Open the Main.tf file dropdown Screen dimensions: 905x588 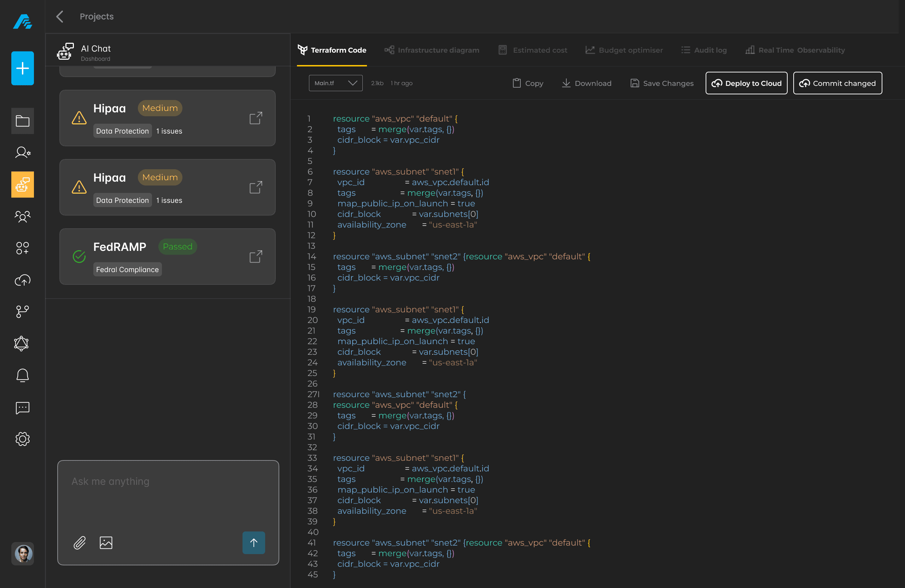(x=335, y=83)
